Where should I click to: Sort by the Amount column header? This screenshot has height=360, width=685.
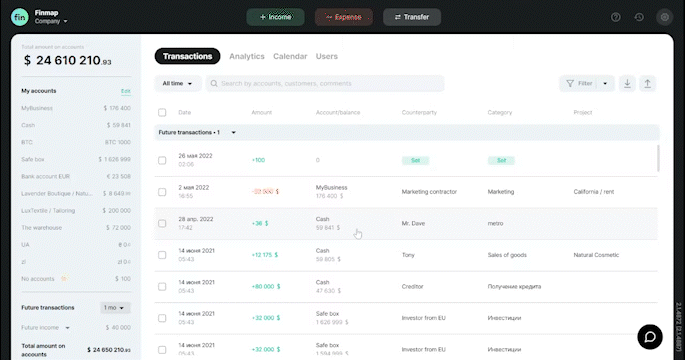coord(262,112)
